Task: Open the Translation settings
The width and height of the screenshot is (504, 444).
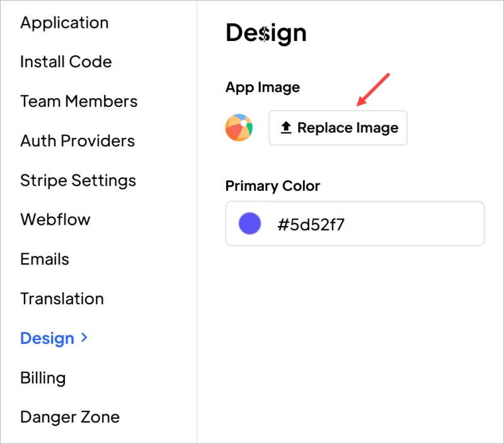Action: (x=62, y=299)
